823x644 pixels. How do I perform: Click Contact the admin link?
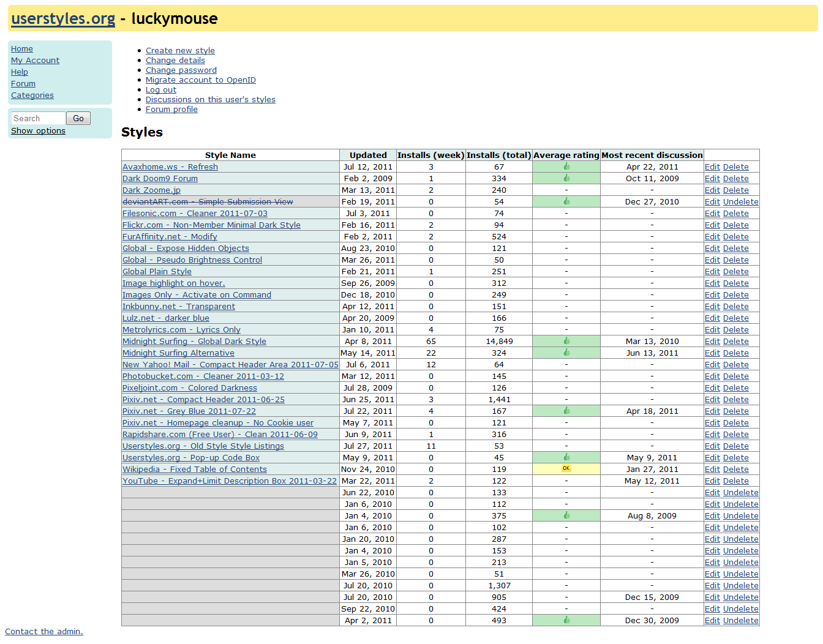tap(44, 632)
